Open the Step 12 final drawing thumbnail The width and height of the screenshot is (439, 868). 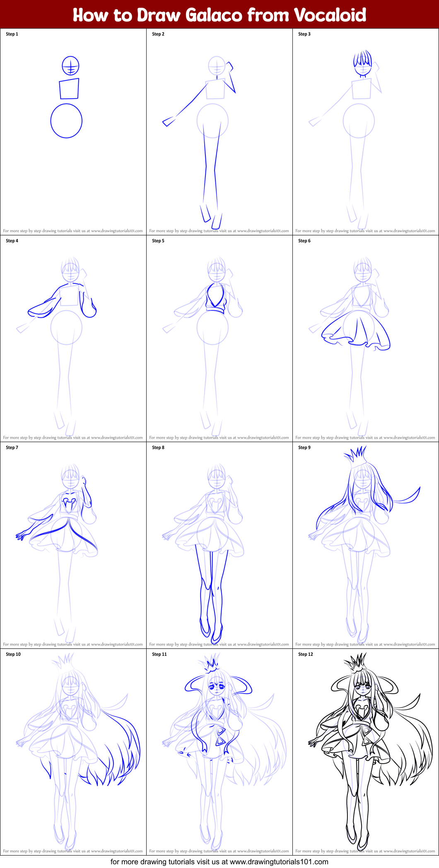(366, 752)
